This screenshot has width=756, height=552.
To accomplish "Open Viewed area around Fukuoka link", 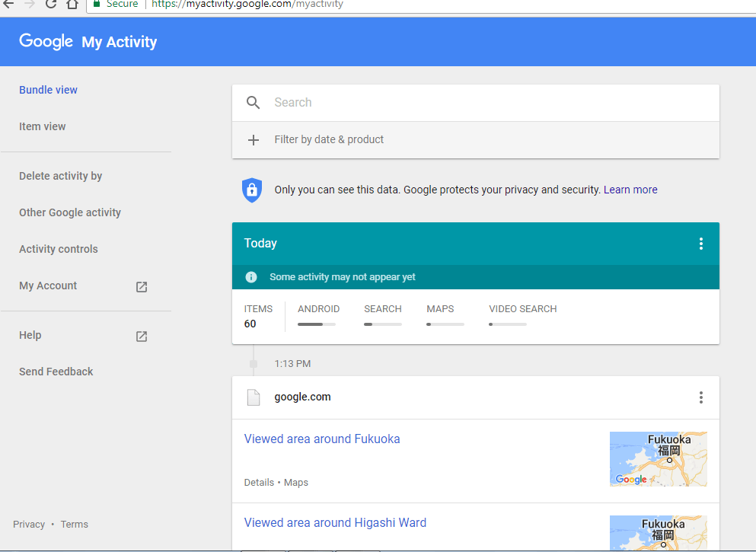I will point(321,439).
